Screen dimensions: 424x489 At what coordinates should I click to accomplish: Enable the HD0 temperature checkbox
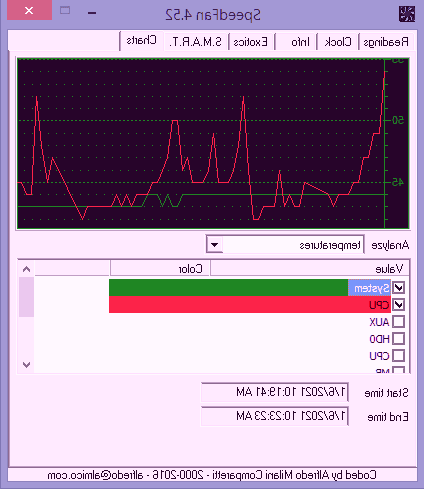399,339
